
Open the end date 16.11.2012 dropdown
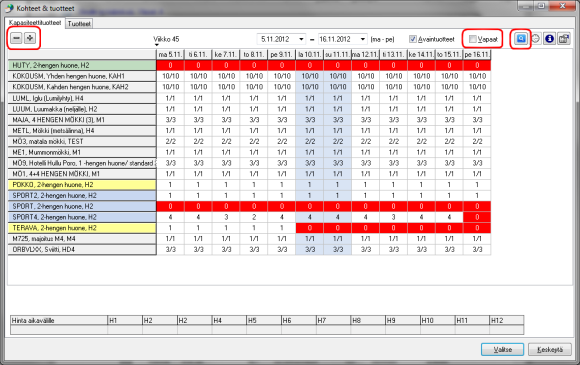[x=363, y=39]
